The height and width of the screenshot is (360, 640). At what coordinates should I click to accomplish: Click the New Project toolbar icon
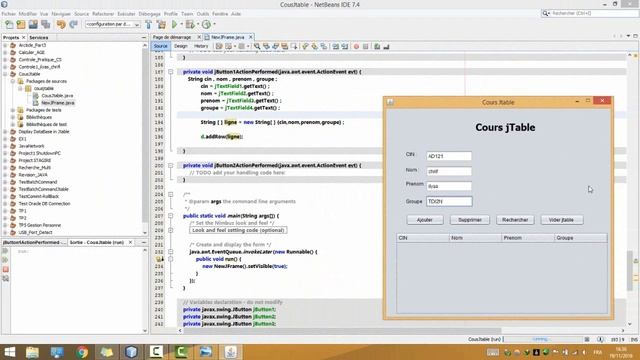21,24
